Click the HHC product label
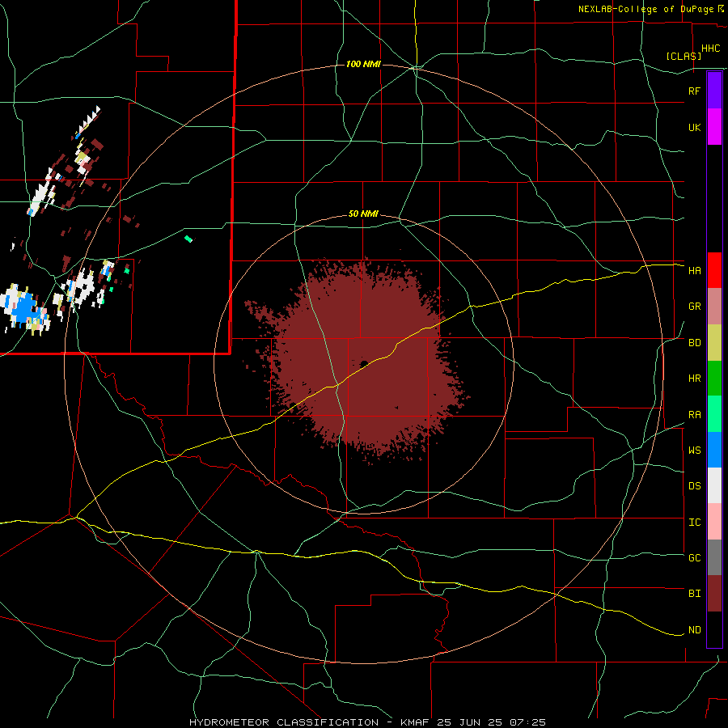 710,49
